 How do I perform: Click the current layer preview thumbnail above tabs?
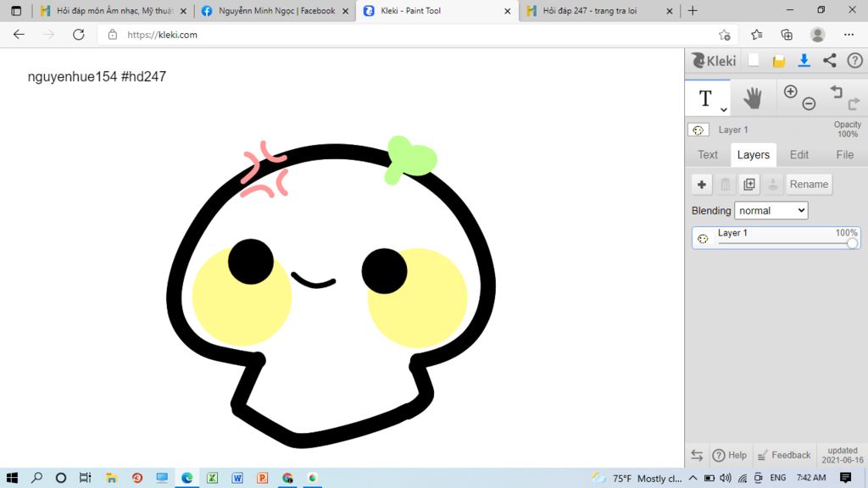698,130
